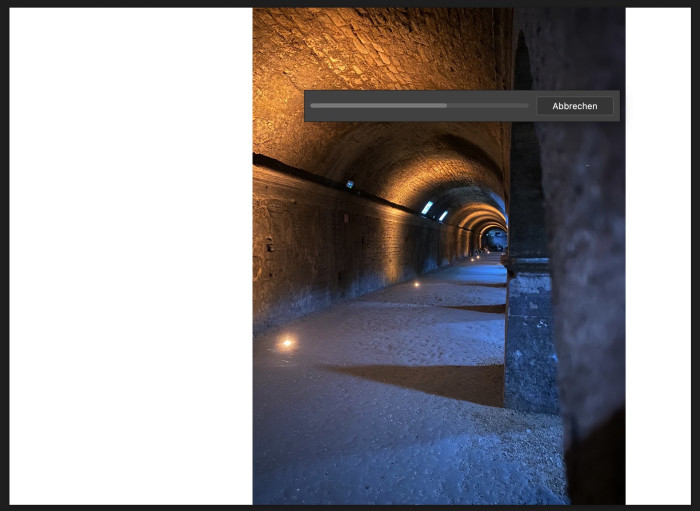Click the smaller blue skylight further down tunnel
This screenshot has height=511, width=700.
coord(443,215)
